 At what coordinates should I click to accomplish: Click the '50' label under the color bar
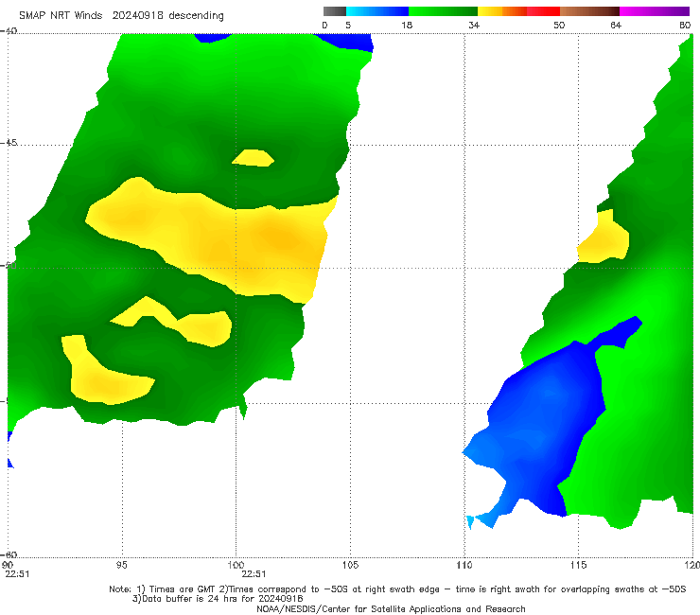(x=559, y=25)
